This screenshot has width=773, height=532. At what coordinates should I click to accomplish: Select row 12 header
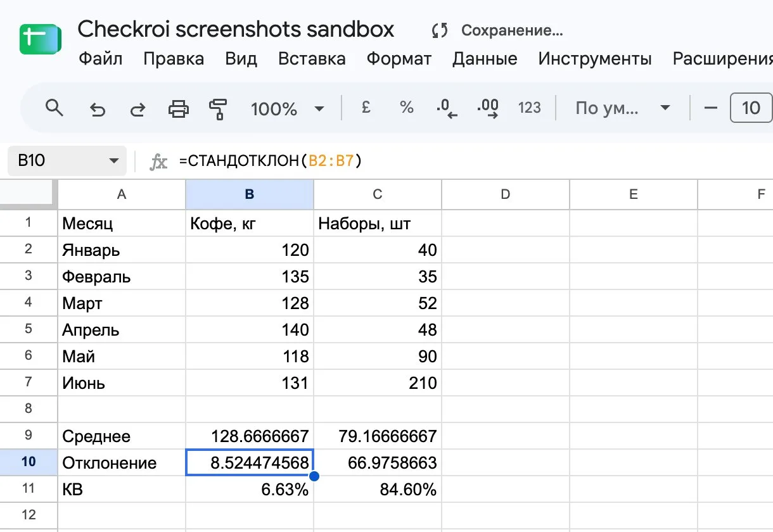point(29,514)
